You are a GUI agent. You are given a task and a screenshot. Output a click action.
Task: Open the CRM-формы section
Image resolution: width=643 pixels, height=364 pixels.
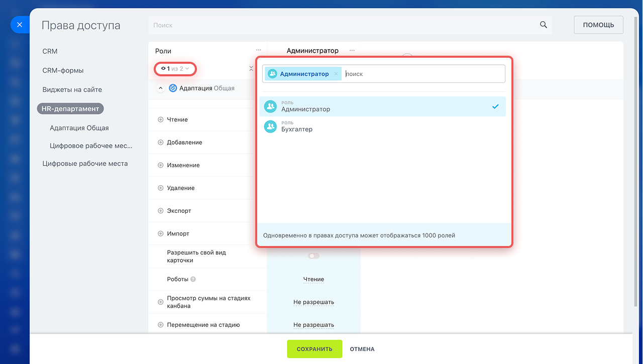point(63,70)
